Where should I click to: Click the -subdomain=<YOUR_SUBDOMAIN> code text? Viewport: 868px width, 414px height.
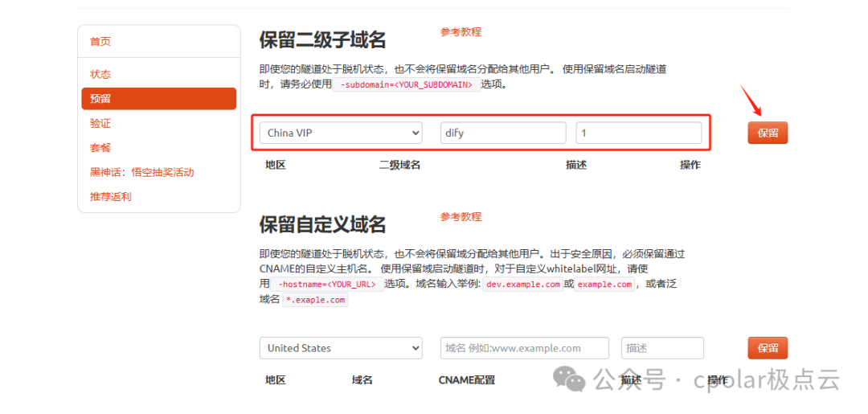point(407,84)
